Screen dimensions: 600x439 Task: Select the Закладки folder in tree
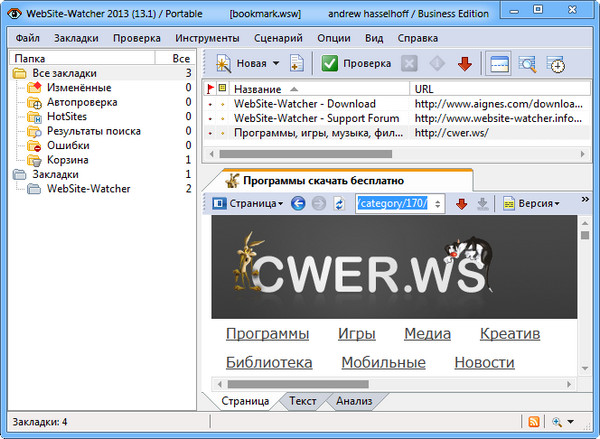point(55,174)
